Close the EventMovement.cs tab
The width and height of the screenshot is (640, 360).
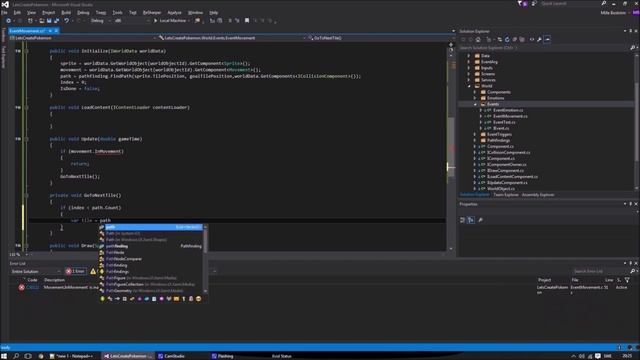[56, 31]
